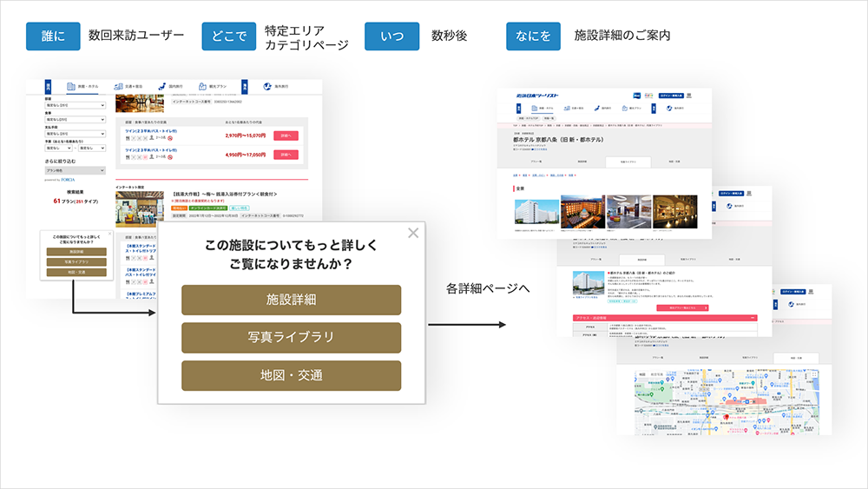
Task: Click the 観光プラン bag icon on search page
Action: 202,86
